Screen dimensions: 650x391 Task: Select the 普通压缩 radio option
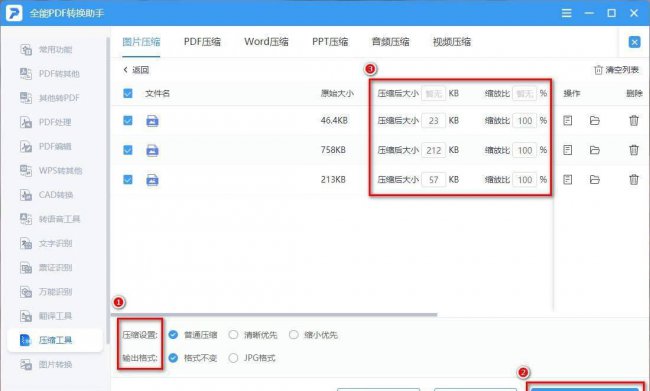(x=173, y=335)
